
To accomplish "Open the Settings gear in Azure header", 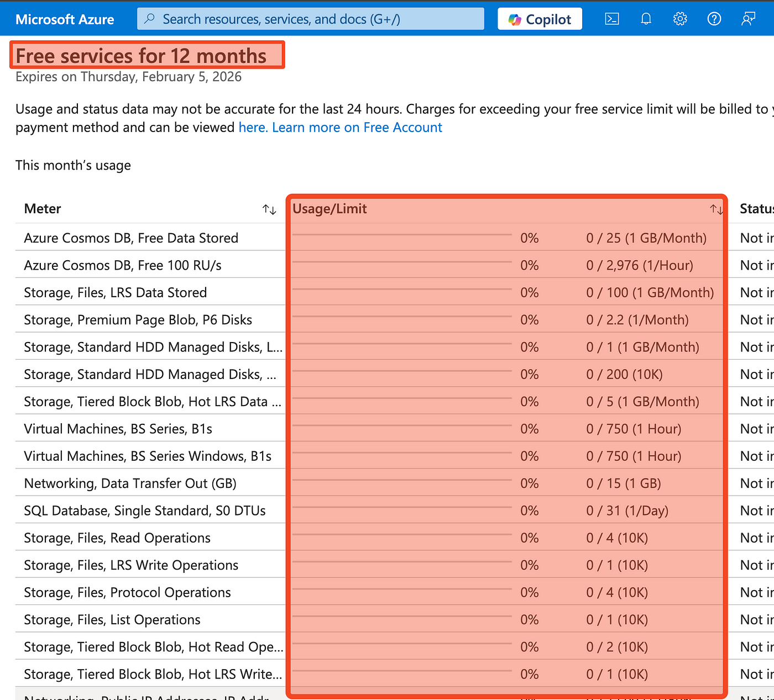I will pyautogui.click(x=680, y=19).
